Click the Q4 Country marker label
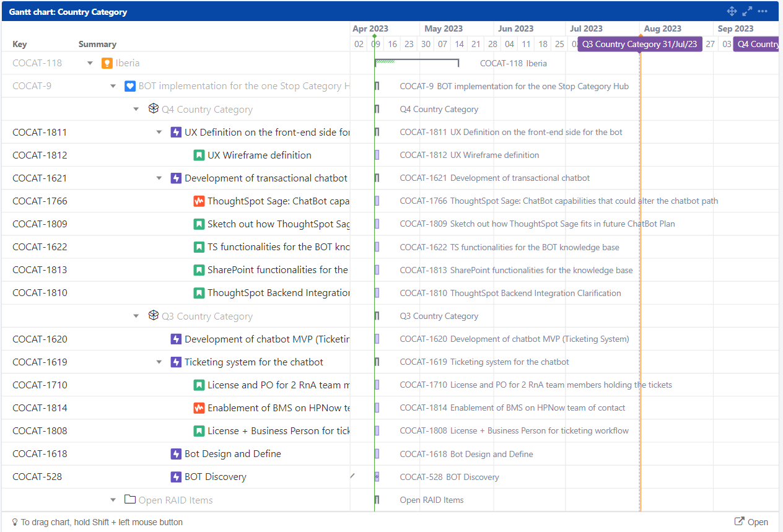 [x=756, y=44]
